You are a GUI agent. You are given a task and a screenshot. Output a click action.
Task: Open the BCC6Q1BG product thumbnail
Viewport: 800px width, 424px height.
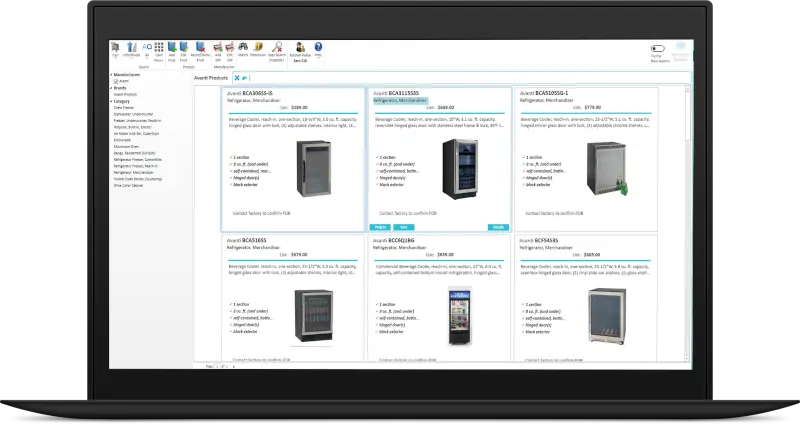click(459, 316)
